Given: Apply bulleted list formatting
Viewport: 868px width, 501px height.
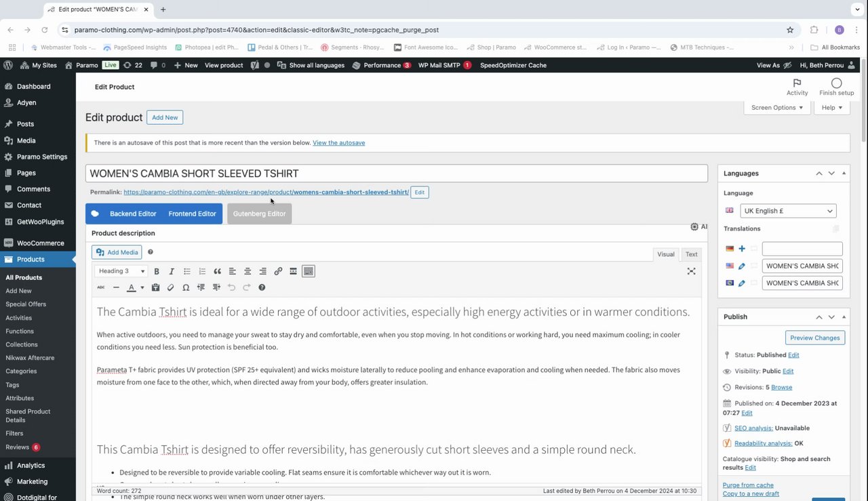Looking at the screenshot, I should [187, 271].
